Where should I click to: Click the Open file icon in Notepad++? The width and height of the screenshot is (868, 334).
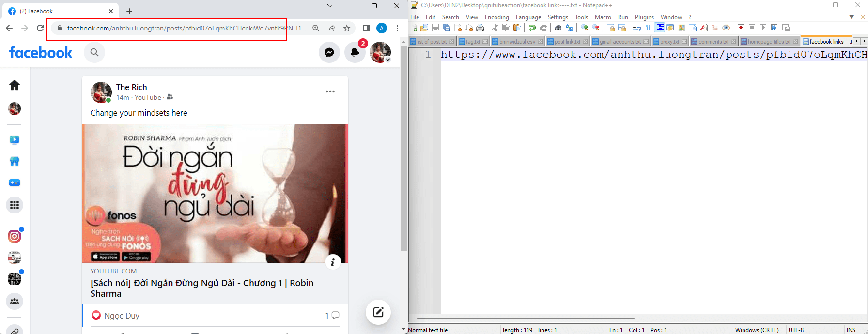pyautogui.click(x=424, y=28)
